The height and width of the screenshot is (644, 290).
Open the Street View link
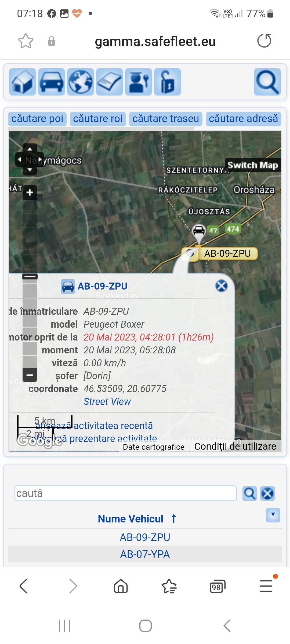(107, 402)
